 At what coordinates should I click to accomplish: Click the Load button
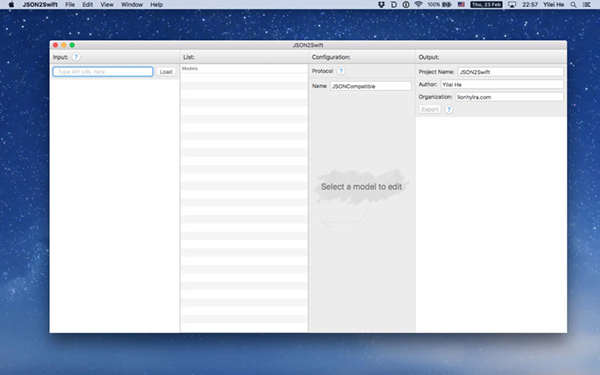[x=166, y=72]
